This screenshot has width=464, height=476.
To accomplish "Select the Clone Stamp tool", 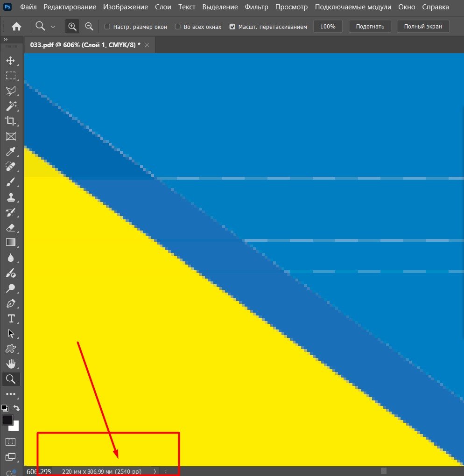I will (x=11, y=197).
